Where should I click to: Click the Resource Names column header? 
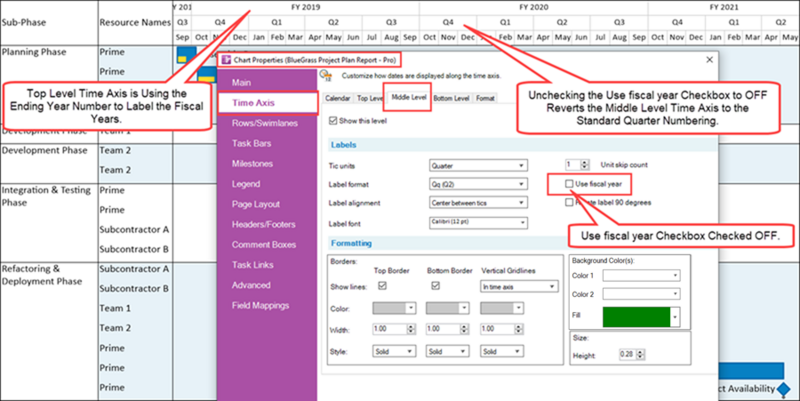tap(135, 22)
